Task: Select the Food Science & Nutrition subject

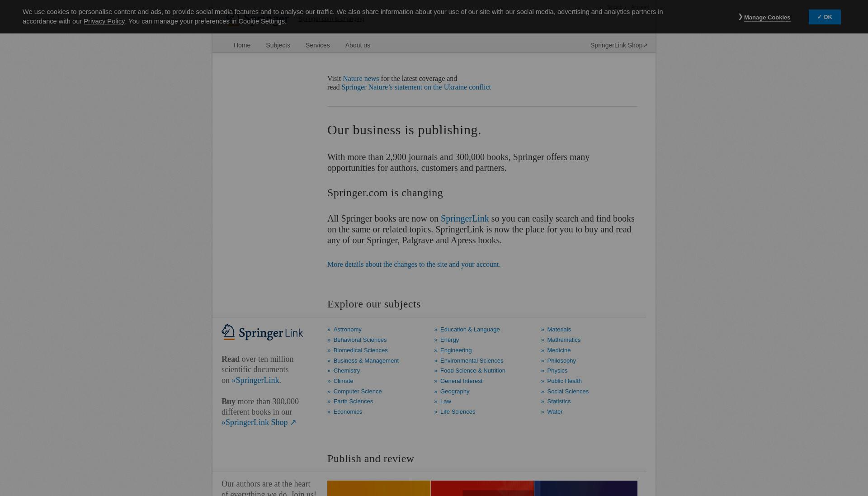Action: coord(472,371)
